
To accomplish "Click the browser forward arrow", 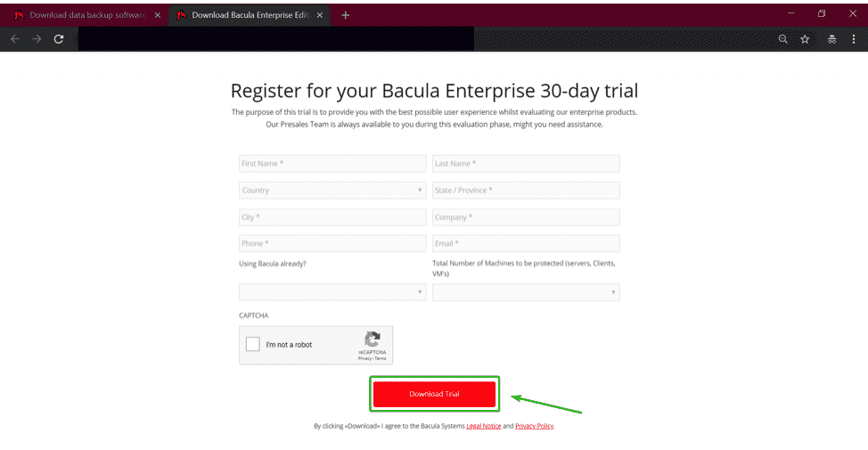I will pyautogui.click(x=37, y=39).
